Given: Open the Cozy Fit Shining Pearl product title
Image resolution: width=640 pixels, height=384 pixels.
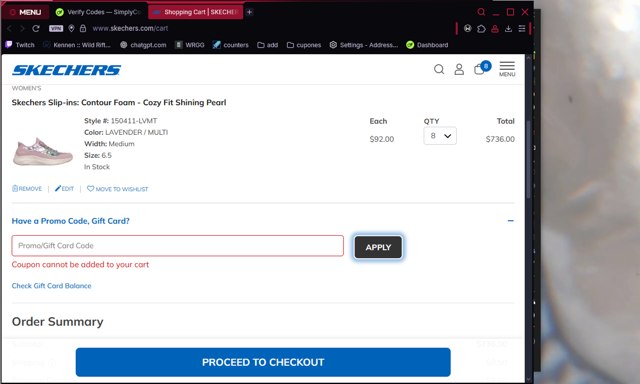Looking at the screenshot, I should coord(119,102).
